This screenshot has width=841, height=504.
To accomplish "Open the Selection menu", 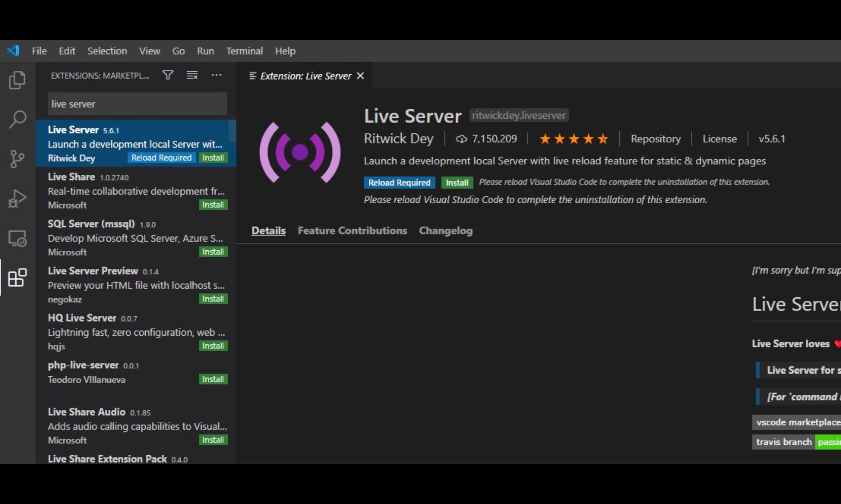I will (x=107, y=51).
